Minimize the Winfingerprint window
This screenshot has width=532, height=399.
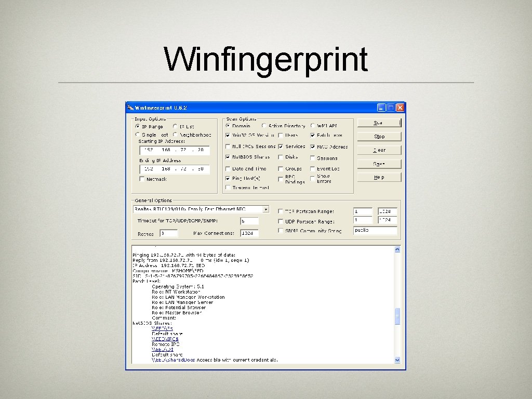coord(381,108)
